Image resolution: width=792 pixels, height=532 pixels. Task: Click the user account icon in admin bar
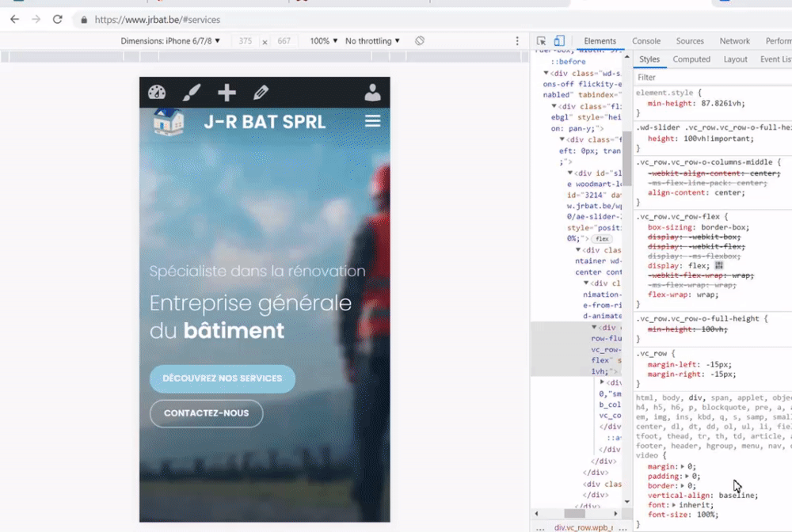tap(372, 93)
